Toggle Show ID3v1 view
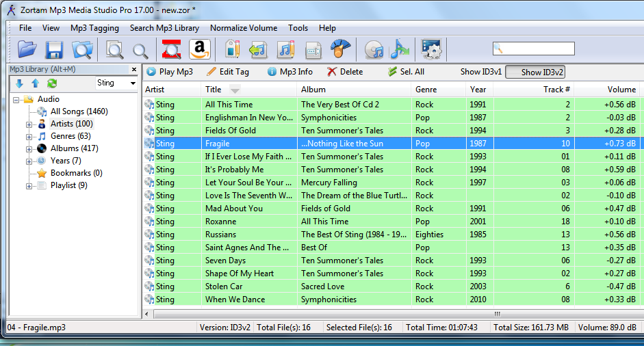The height and width of the screenshot is (346, 644). click(x=481, y=72)
